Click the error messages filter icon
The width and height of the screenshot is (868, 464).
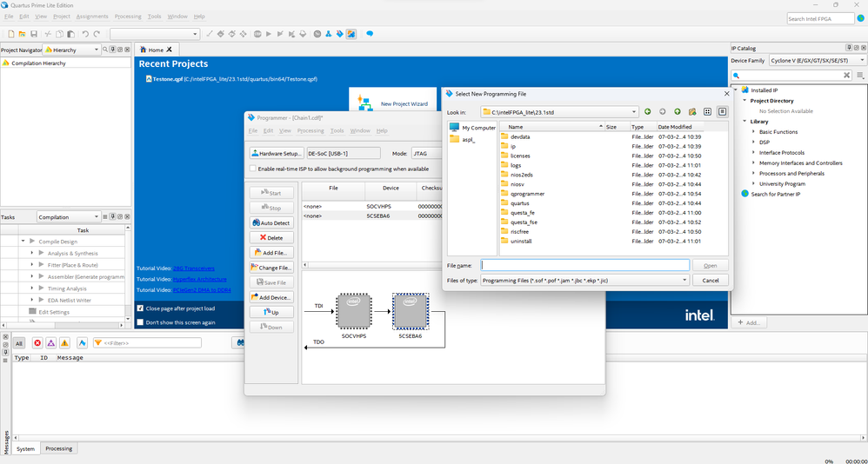pos(37,343)
